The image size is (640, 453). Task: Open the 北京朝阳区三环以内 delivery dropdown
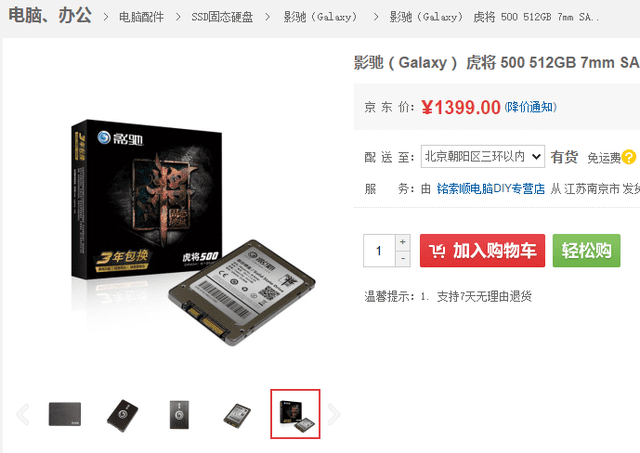pos(482,156)
